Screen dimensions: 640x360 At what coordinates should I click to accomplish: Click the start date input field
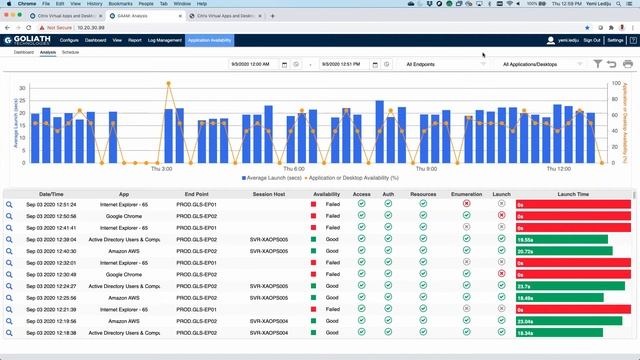[253, 64]
